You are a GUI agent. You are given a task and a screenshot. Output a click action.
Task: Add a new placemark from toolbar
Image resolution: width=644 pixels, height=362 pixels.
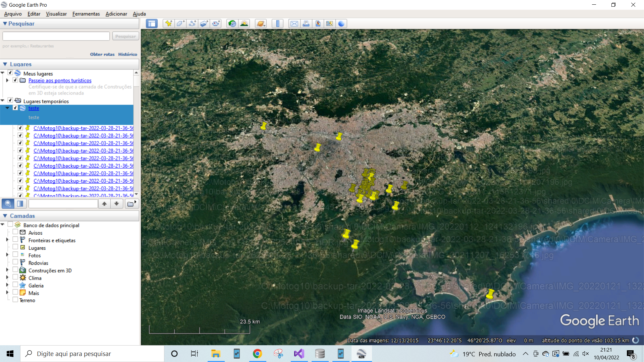168,23
